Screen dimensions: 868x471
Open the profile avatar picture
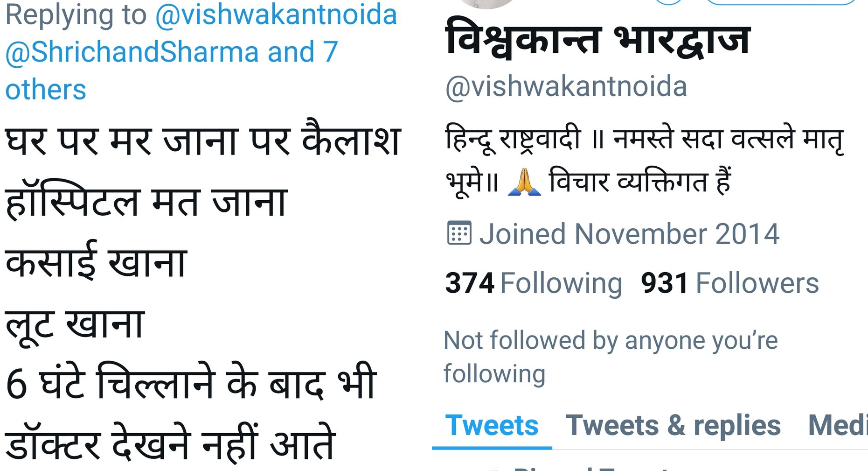pyautogui.click(x=487, y=4)
